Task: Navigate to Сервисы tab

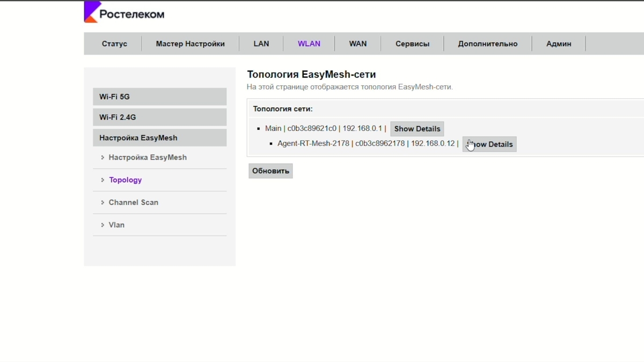Action: tap(412, 44)
